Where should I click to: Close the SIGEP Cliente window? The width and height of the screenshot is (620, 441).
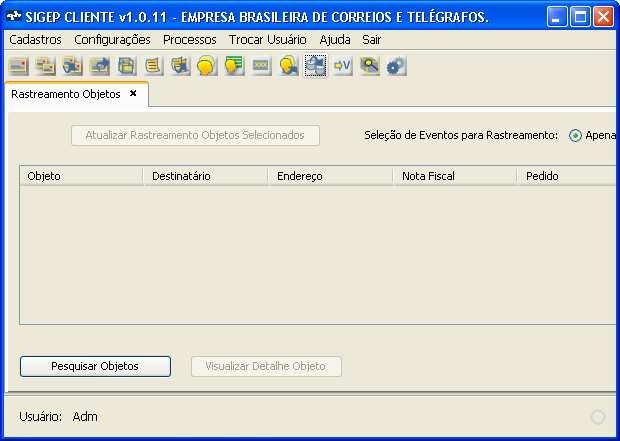603,17
